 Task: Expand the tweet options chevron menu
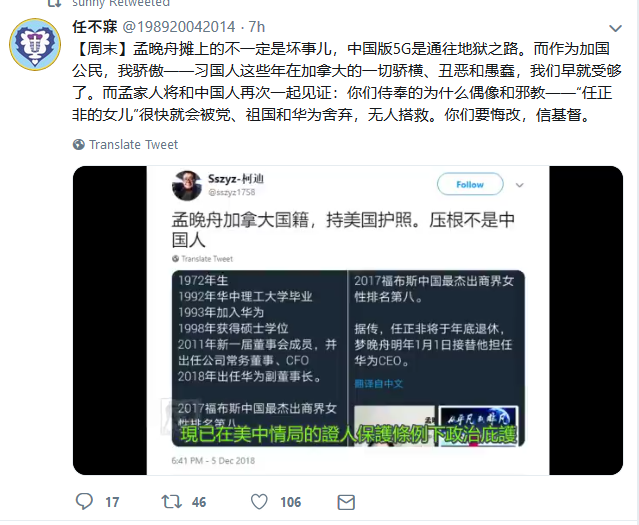[615, 28]
